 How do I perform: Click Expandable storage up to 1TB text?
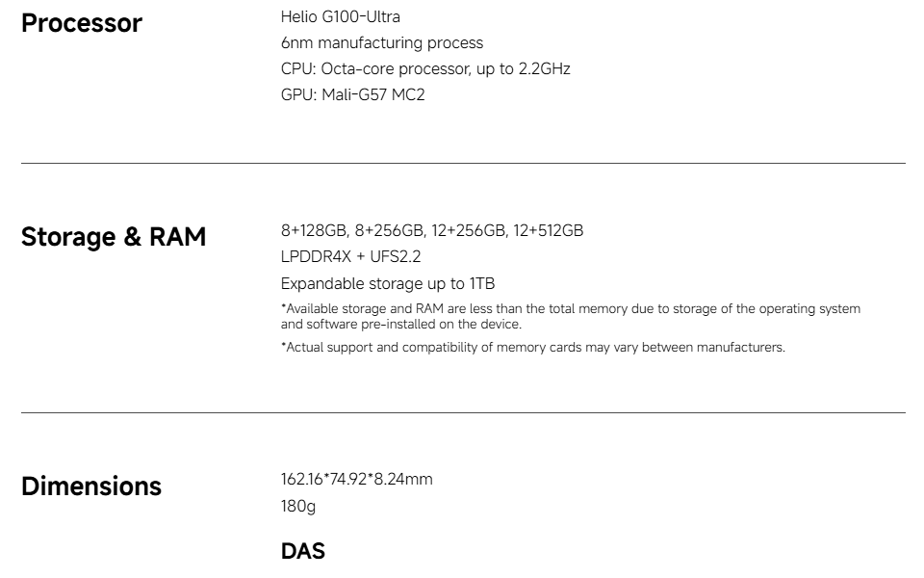click(388, 283)
